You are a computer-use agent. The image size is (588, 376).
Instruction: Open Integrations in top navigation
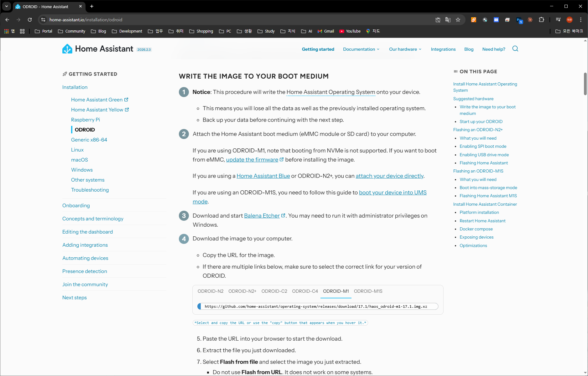click(x=443, y=49)
